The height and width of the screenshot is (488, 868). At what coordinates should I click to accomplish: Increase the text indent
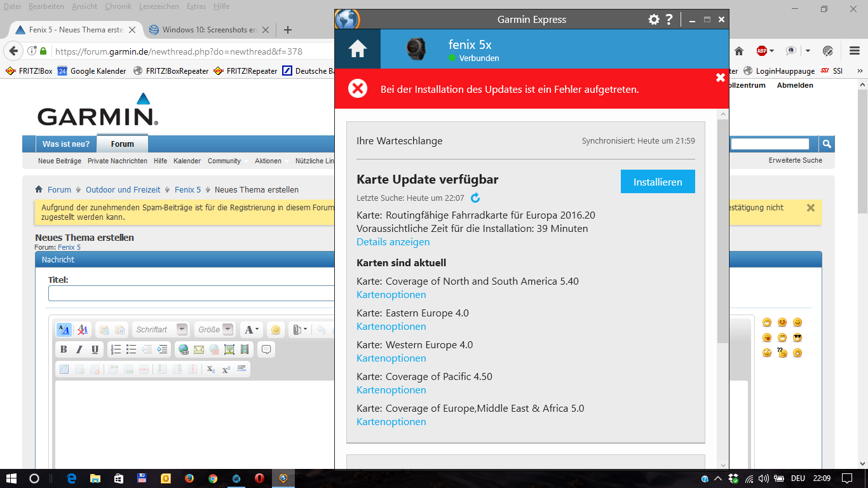(x=162, y=349)
